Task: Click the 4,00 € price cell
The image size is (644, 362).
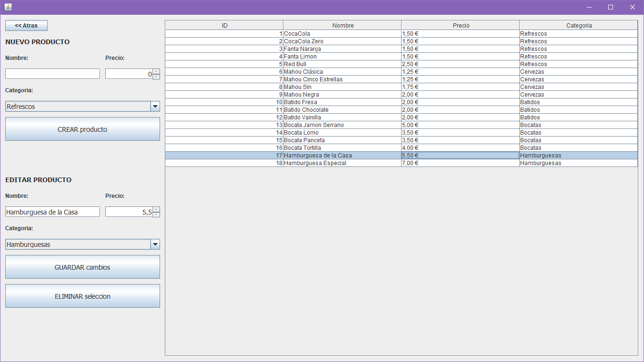Action: pyautogui.click(x=461, y=148)
